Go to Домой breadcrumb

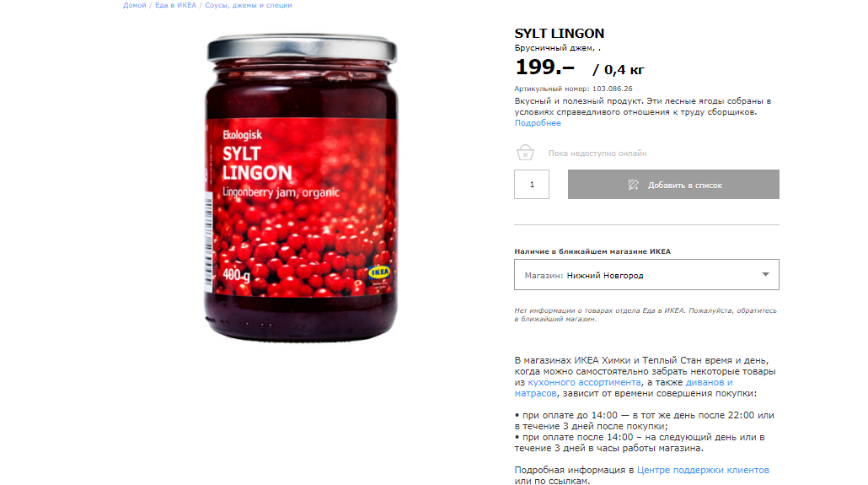tap(135, 5)
